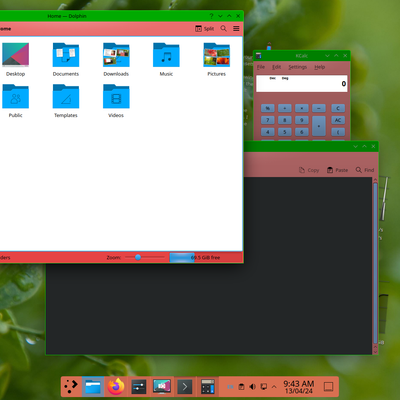400x400 pixels.
Task: Switch to Konsole from the taskbar
Action: [x=185, y=387]
